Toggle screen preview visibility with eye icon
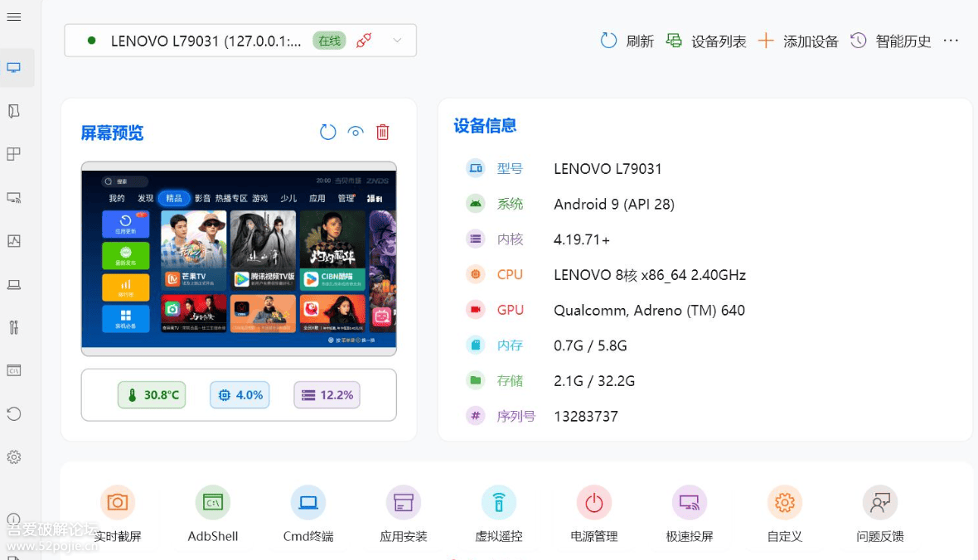 coord(355,131)
